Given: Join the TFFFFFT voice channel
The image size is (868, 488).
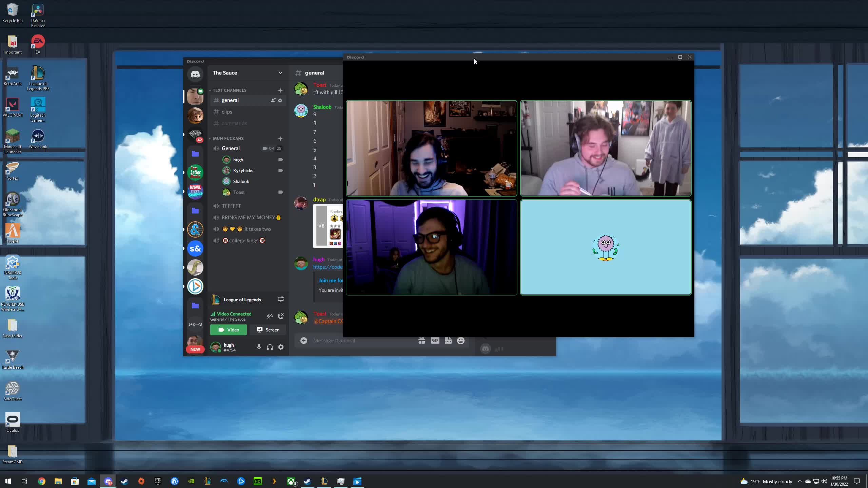Looking at the screenshot, I should [231, 206].
